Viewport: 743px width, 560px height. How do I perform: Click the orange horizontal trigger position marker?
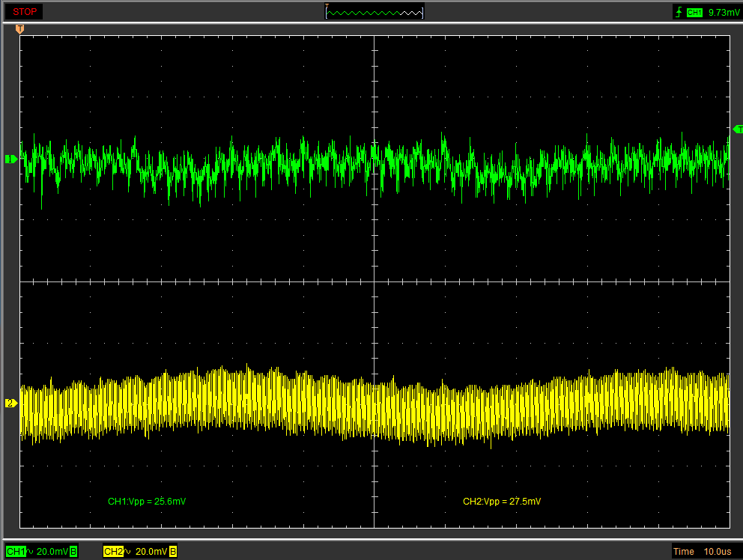coord(20,29)
